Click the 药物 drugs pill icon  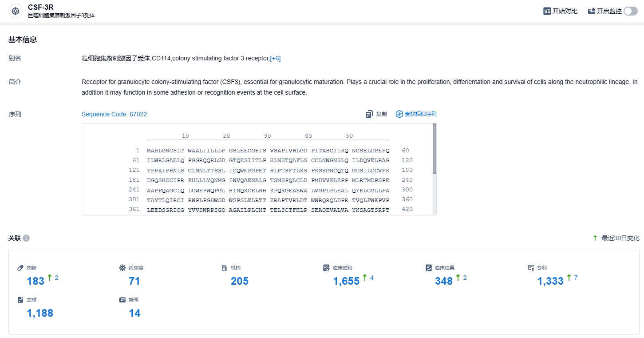20,268
